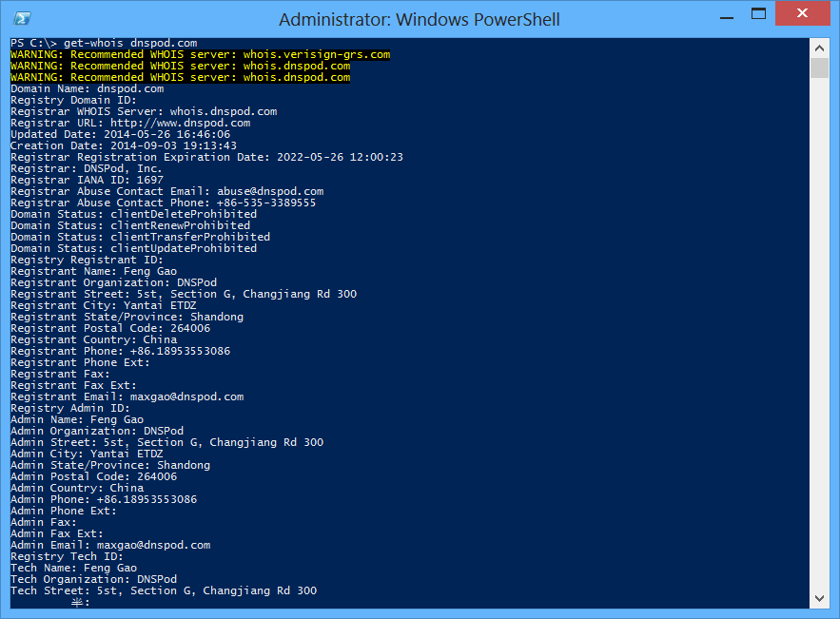This screenshot has width=840, height=619.
Task: Click the clientTransferProhibited status line
Action: [x=133, y=236]
